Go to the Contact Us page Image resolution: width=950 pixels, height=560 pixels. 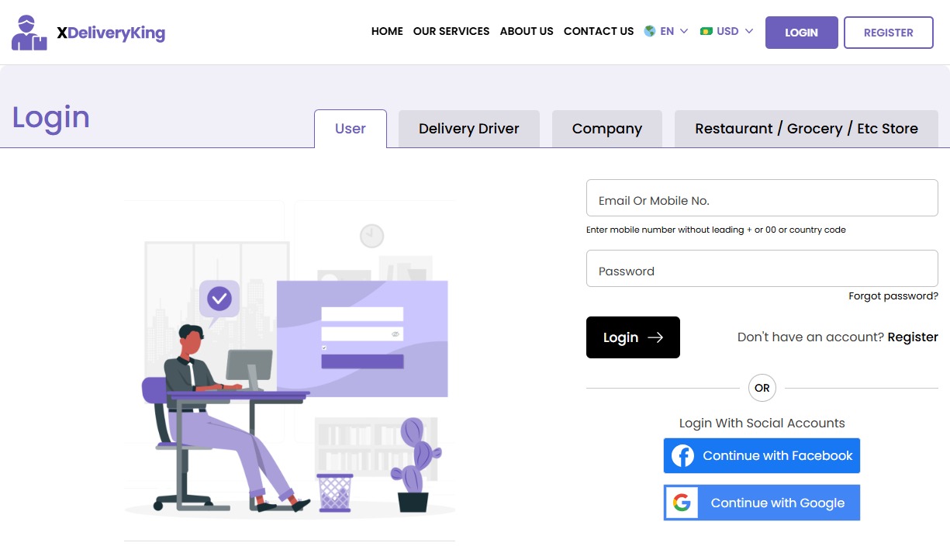point(599,32)
